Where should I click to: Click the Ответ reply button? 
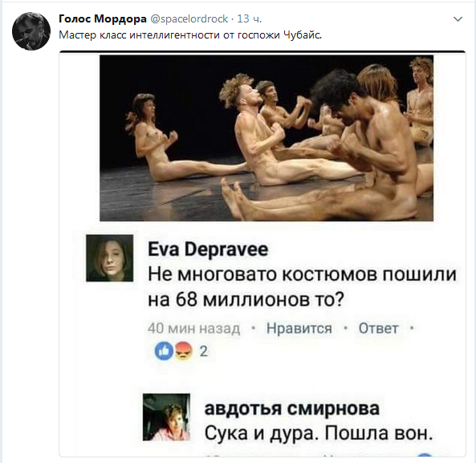pos(378,328)
